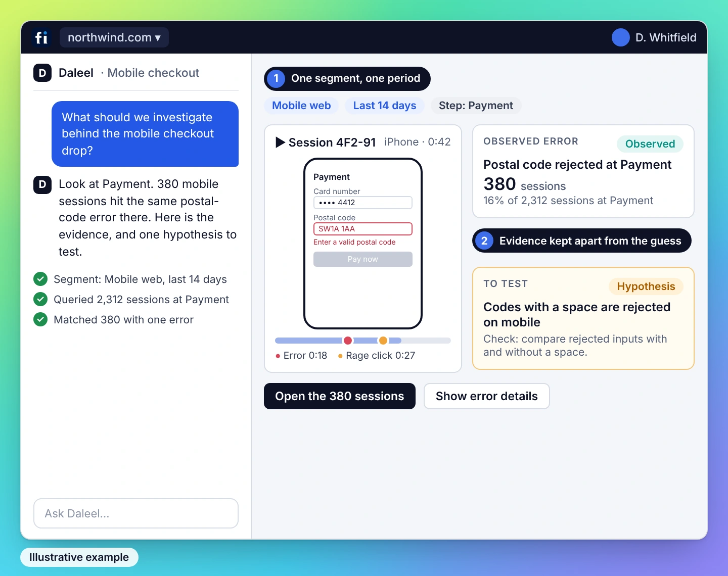Screen dimensions: 728x576
Task: Select the Last 14 days filter chip
Action: 385,106
